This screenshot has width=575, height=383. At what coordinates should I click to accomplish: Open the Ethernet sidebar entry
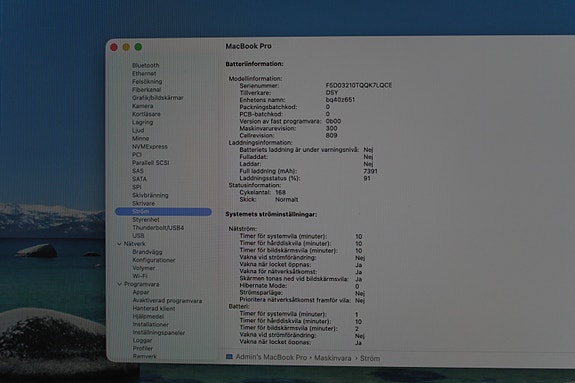(144, 73)
